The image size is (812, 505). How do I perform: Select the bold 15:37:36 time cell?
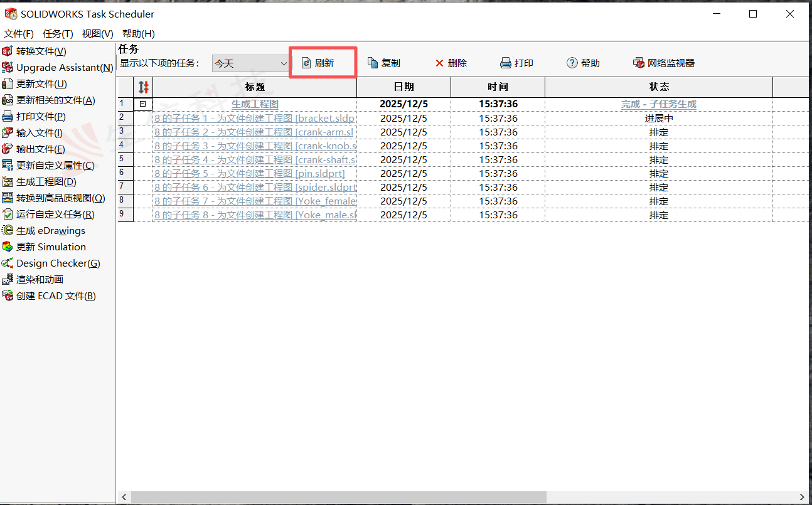[498, 104]
